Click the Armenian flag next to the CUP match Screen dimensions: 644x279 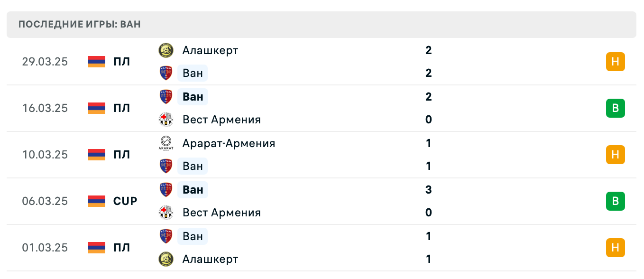(96, 201)
